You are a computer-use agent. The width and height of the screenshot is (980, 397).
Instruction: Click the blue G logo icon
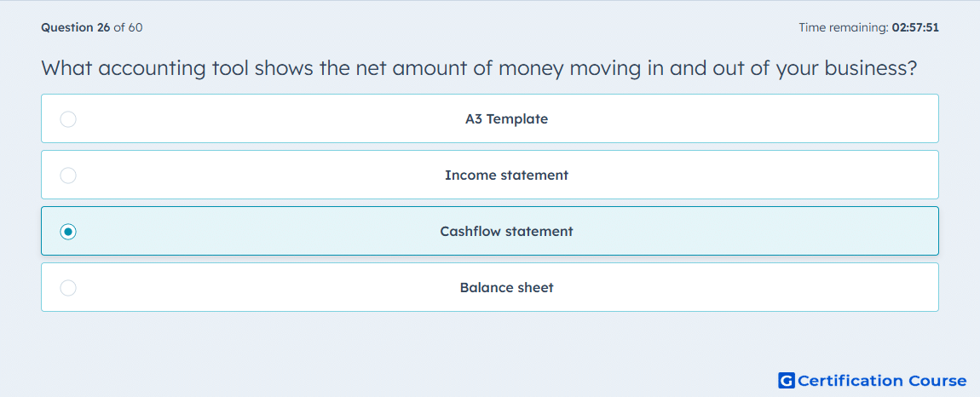coord(787,380)
